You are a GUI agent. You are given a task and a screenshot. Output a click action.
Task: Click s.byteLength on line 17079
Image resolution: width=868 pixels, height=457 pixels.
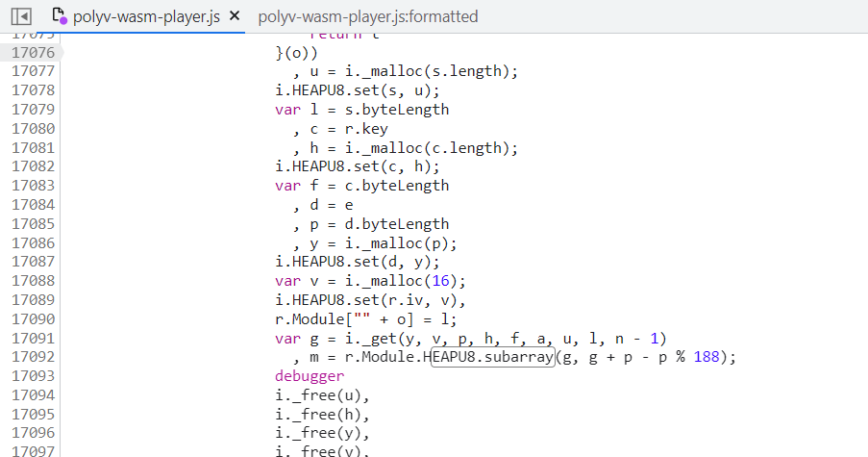point(397,110)
